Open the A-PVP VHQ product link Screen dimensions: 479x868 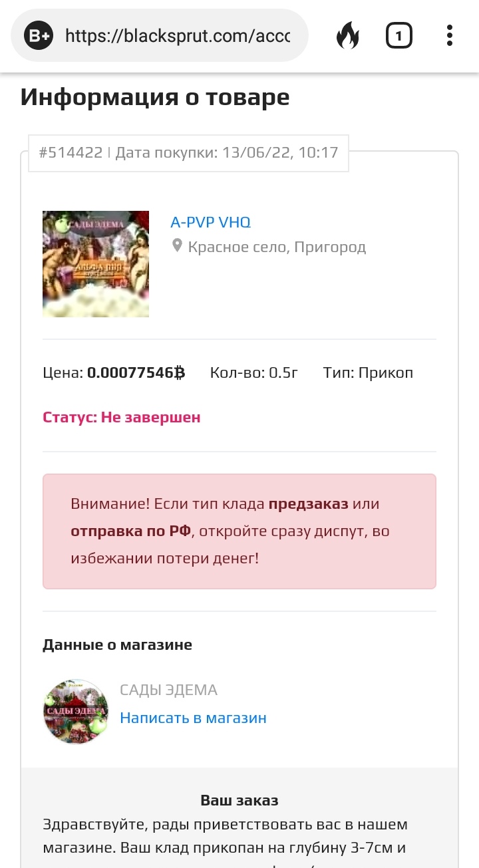coord(210,222)
